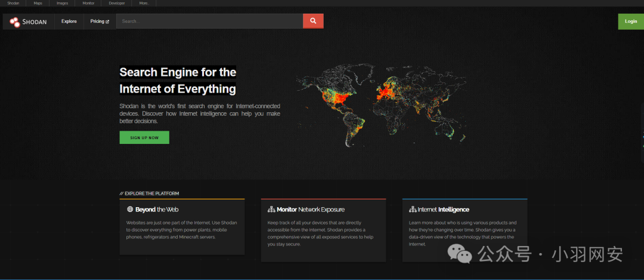Click the EXPLORE THE PLATFORM label
This screenshot has width=644, height=280.
150,193
